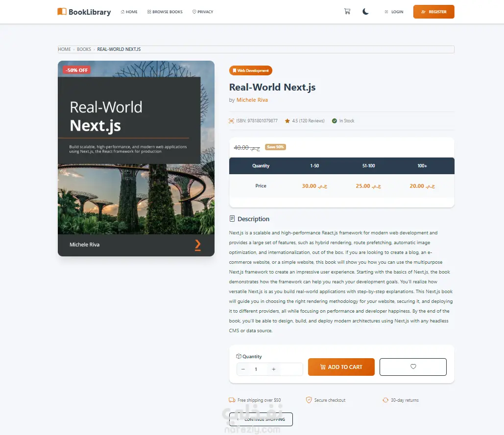Select the 100+ quantity column header
Screen dimensions: 504x435
coord(422,166)
